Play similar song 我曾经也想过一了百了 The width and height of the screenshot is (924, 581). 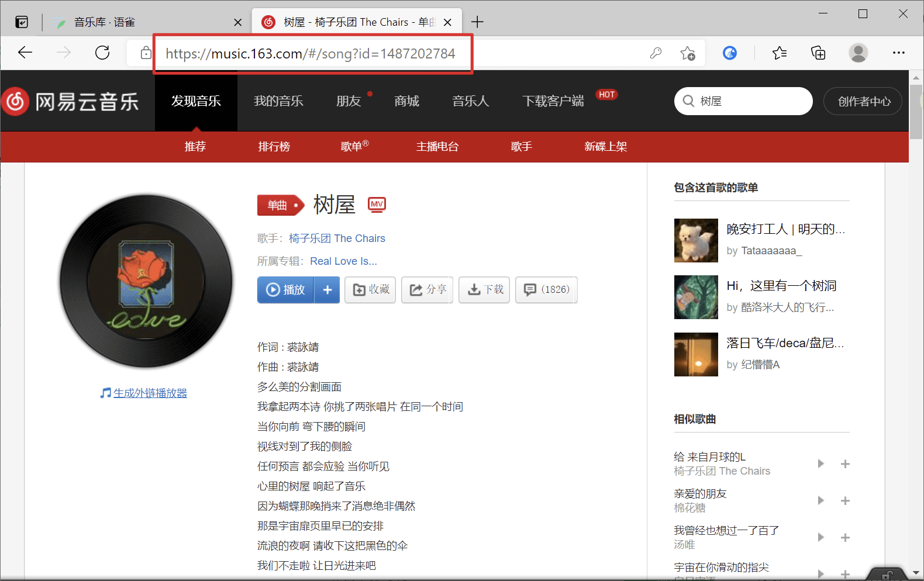tap(821, 537)
